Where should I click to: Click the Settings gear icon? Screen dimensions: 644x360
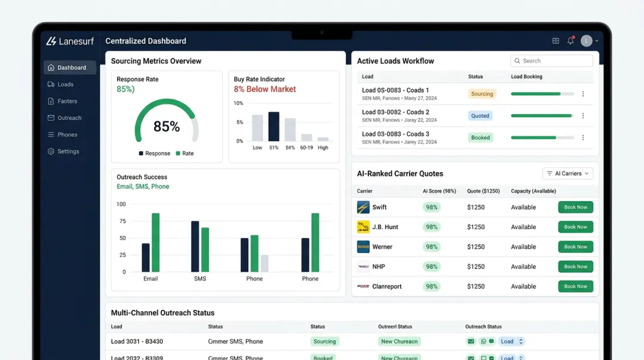coord(51,152)
